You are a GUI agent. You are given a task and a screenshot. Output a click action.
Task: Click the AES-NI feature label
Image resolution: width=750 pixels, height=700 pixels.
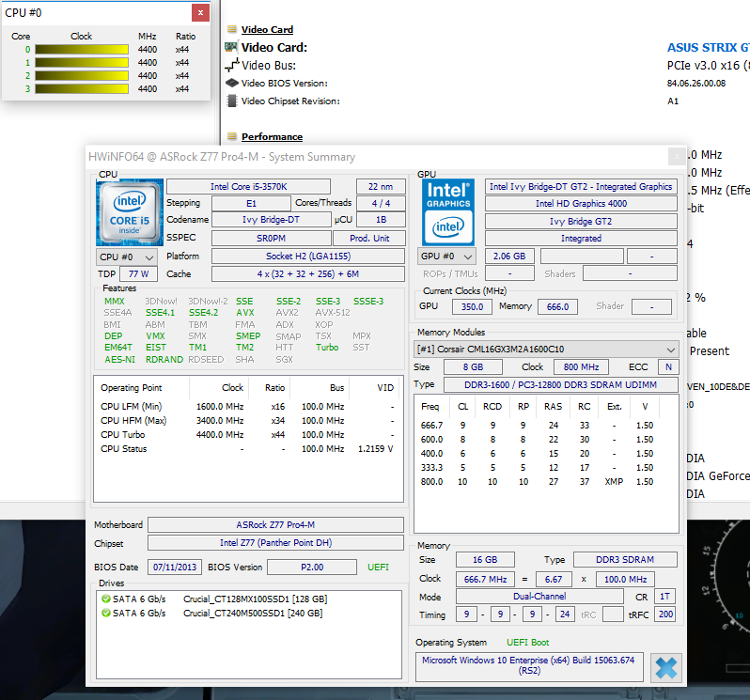pos(119,360)
